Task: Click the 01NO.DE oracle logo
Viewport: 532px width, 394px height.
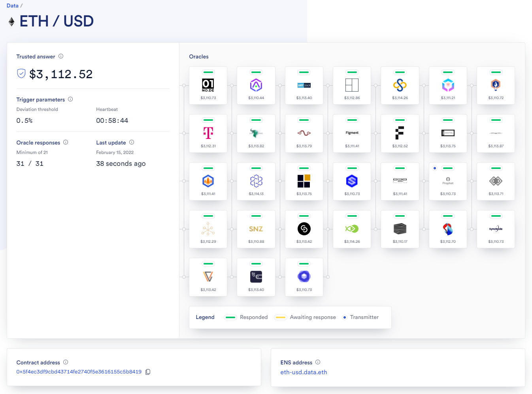Action: click(208, 85)
